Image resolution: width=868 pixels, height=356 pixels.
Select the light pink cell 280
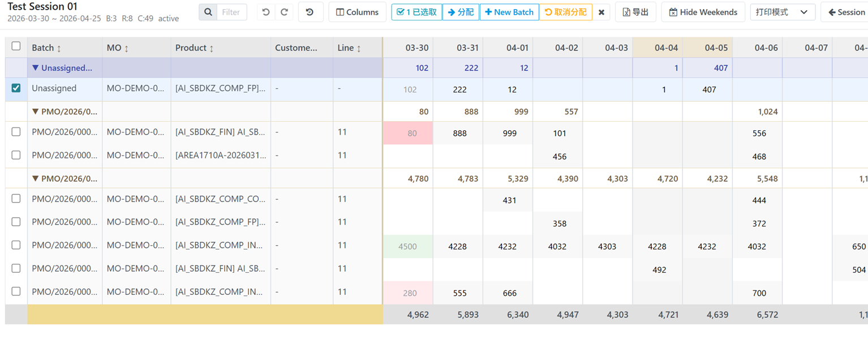coord(408,293)
